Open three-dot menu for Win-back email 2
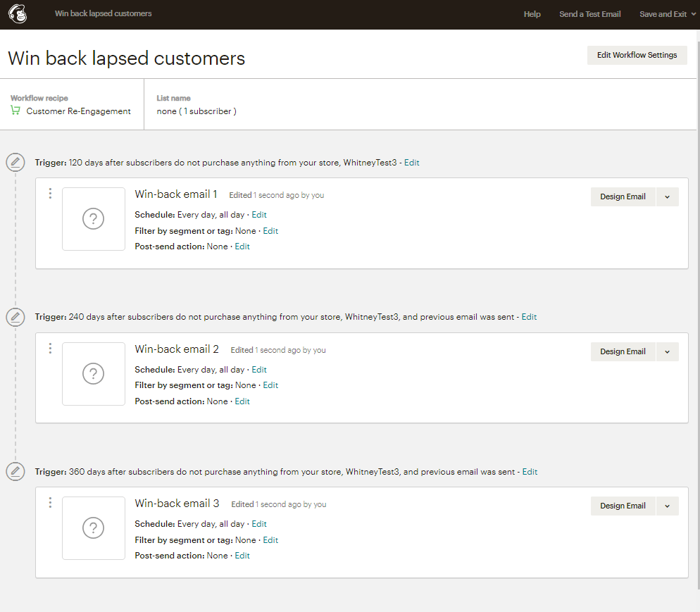The width and height of the screenshot is (700, 612). click(x=50, y=348)
